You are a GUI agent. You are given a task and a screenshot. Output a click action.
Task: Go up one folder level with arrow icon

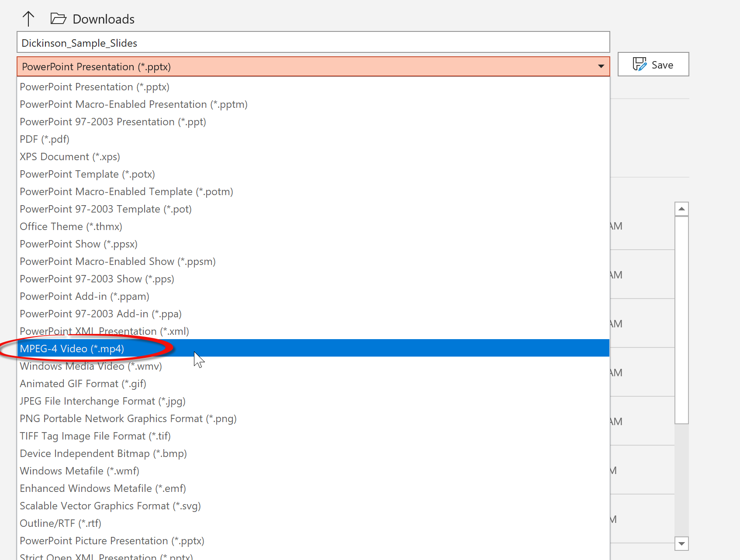click(28, 19)
